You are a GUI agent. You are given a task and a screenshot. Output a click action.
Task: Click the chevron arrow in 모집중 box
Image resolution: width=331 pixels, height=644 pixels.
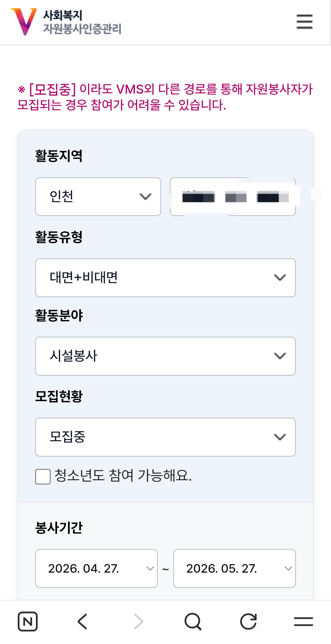coord(280,437)
